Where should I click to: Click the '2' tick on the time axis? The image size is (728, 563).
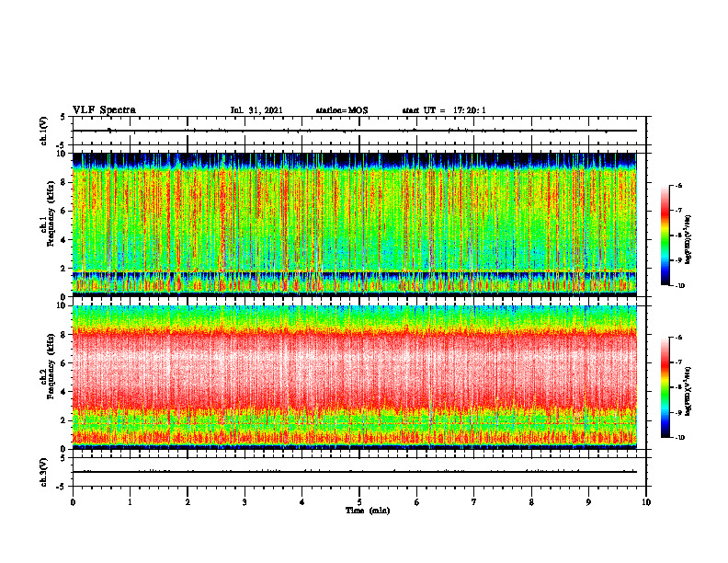pos(188,502)
